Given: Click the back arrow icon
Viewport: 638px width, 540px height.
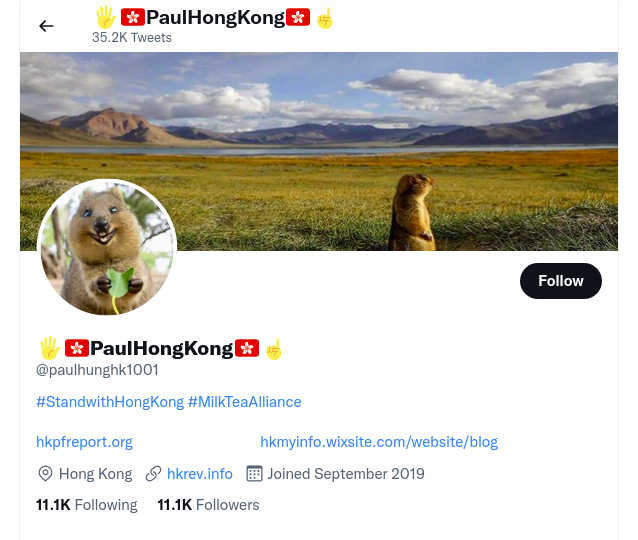Looking at the screenshot, I should (x=46, y=26).
